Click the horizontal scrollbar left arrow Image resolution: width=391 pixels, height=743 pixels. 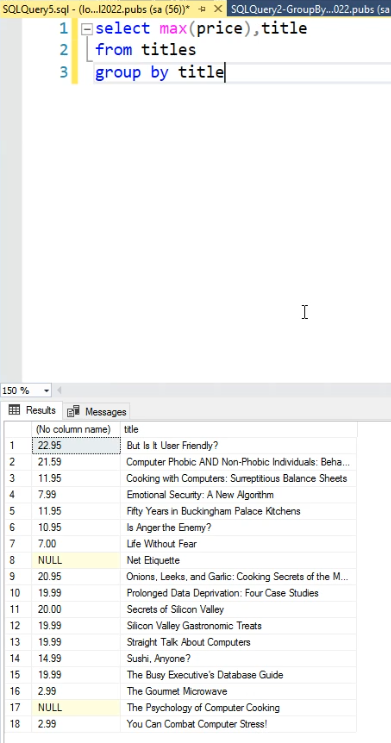(59, 391)
